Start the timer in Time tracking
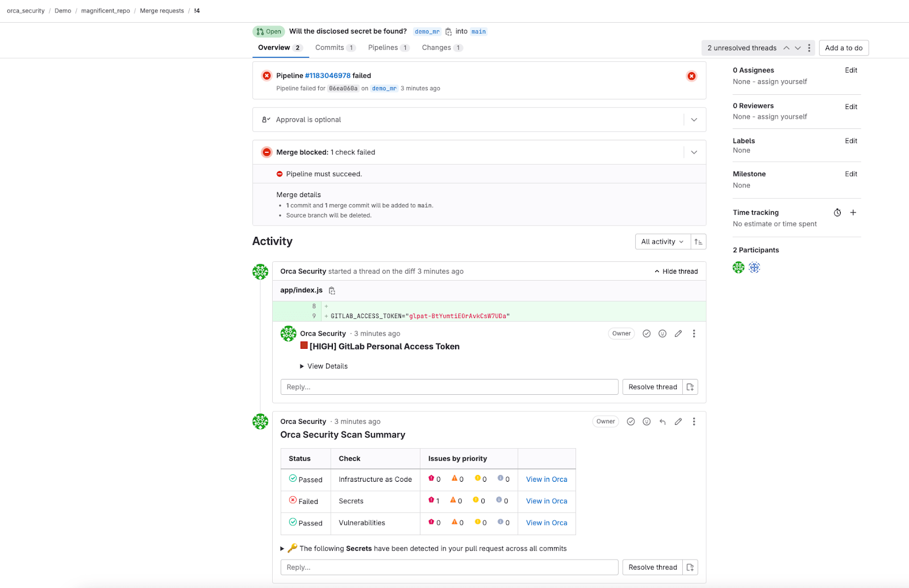Image resolution: width=909 pixels, height=588 pixels. click(837, 212)
